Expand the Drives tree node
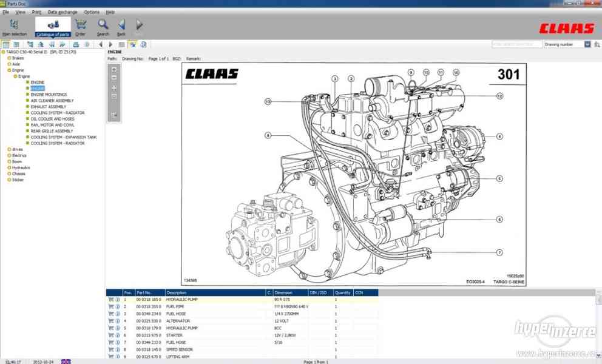The width and height of the screenshot is (602, 364). [9, 149]
